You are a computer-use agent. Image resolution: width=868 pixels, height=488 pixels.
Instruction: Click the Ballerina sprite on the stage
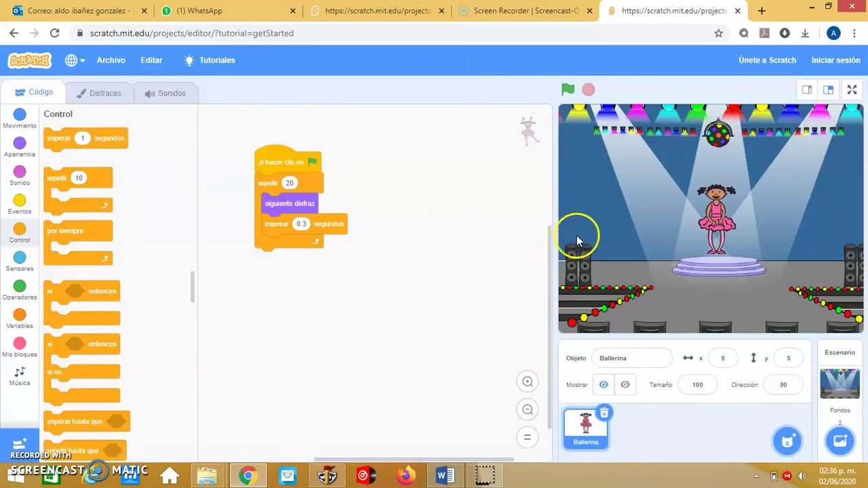coord(717,220)
